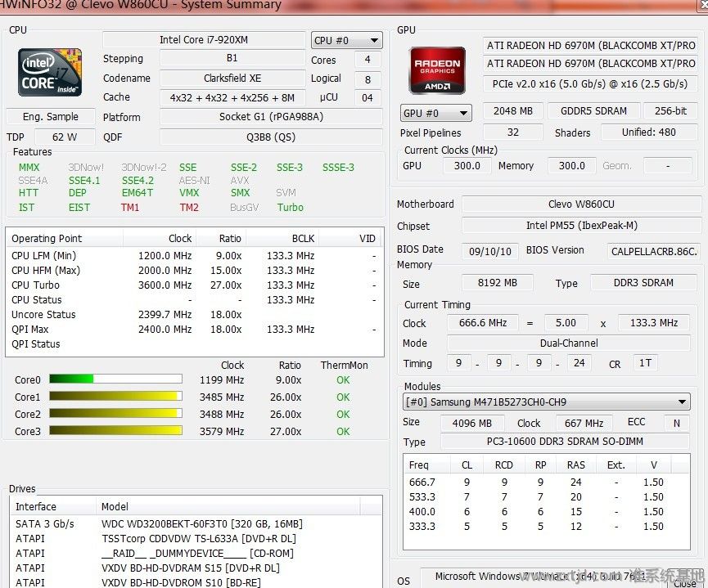Click the Model column header in Drives
708x588 pixels.
pyautogui.click(x=228, y=506)
